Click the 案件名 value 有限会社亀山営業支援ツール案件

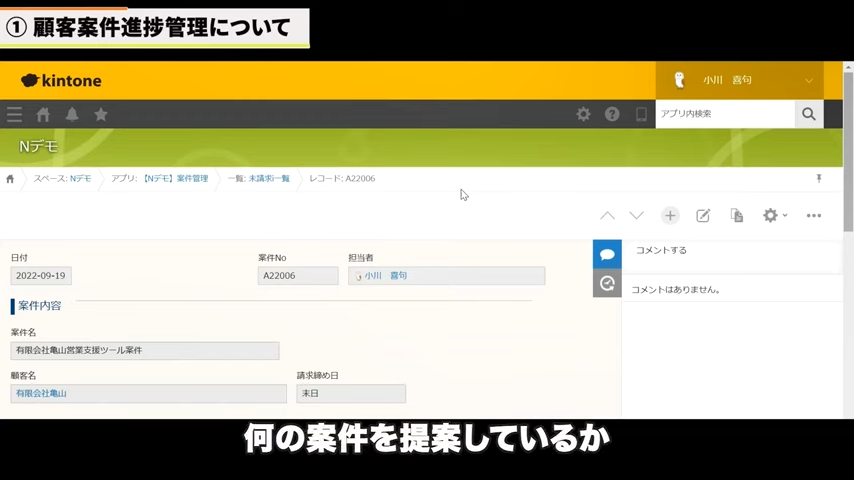[145, 350]
